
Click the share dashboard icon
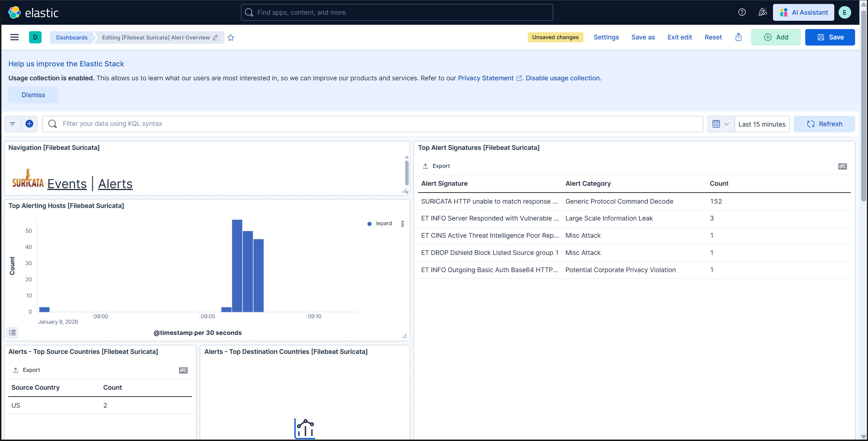click(x=738, y=37)
